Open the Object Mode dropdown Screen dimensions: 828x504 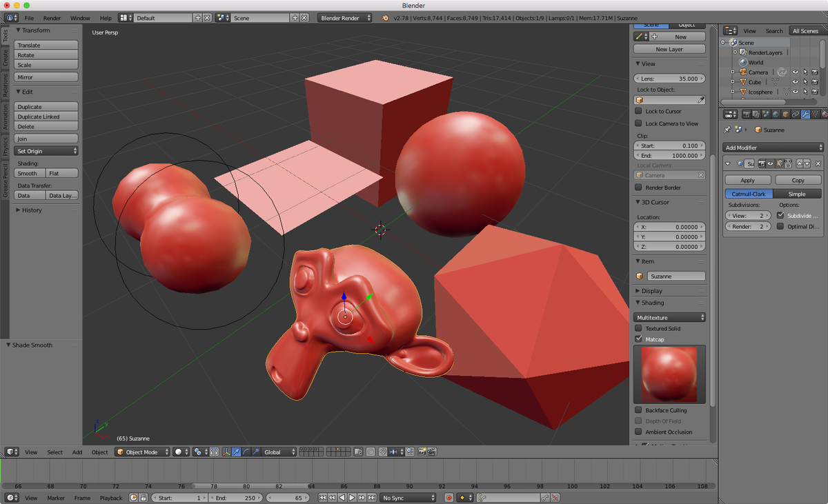[x=141, y=452]
